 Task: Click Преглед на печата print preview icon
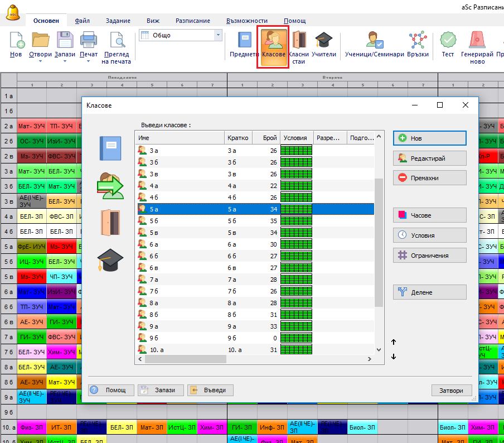tap(115, 45)
